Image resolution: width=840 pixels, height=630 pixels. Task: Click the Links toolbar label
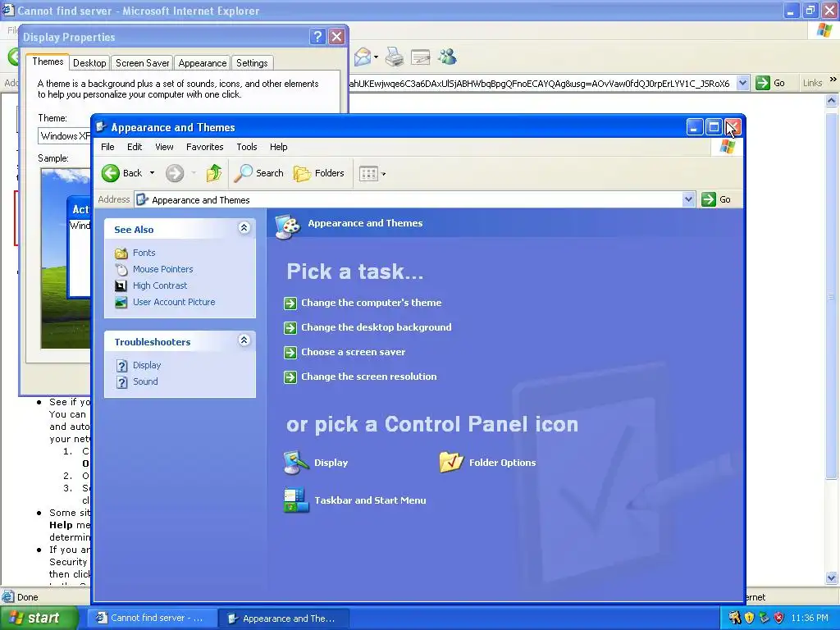tap(812, 83)
